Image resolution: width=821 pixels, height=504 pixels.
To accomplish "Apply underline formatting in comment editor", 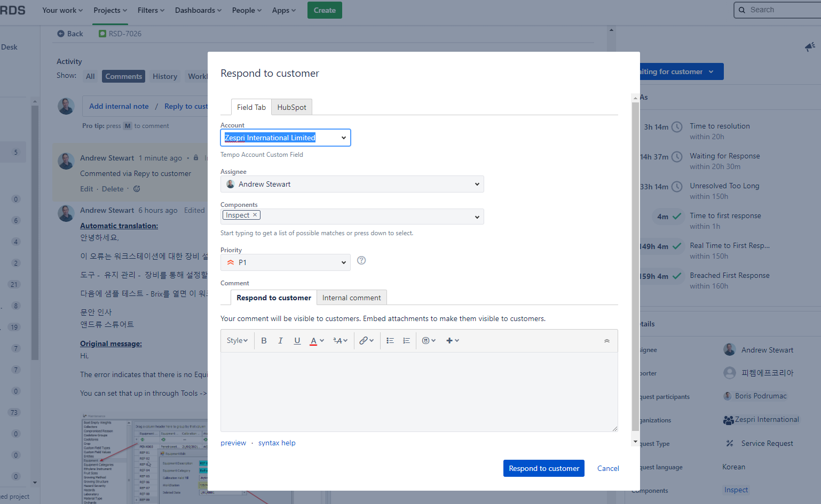I will [x=297, y=341].
